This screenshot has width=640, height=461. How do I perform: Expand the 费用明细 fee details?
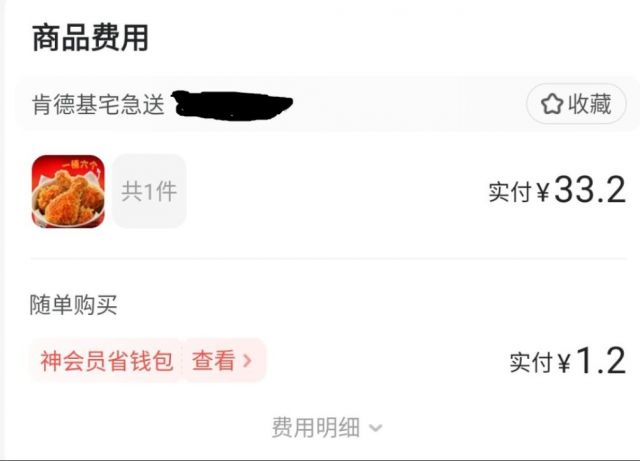pyautogui.click(x=327, y=428)
